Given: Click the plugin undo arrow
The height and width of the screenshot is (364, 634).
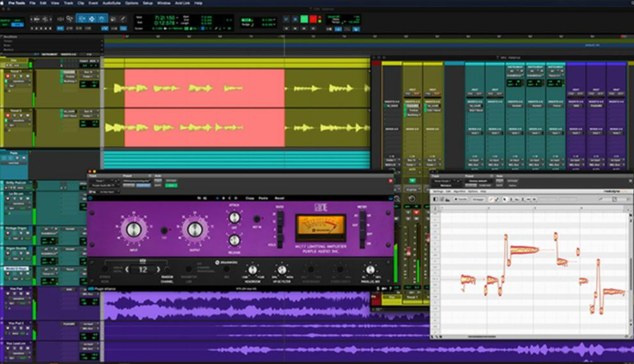Looking at the screenshot, I should [199, 198].
